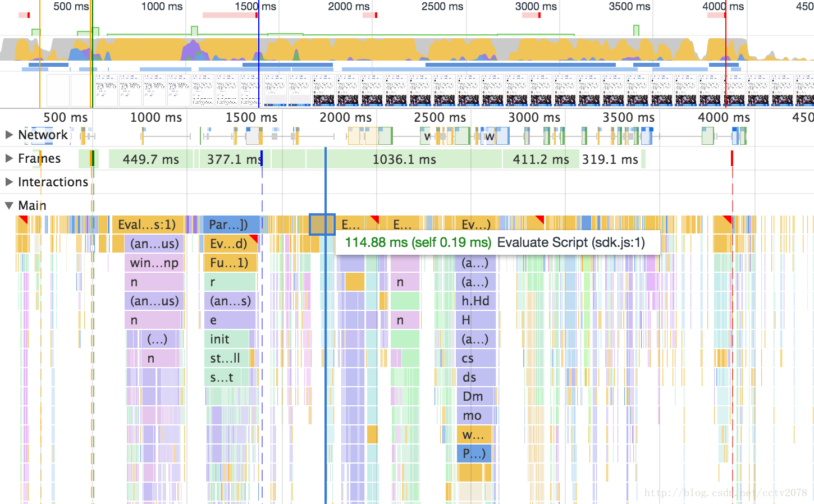
Task: Select the 1036.1 ms frame
Action: (x=404, y=159)
